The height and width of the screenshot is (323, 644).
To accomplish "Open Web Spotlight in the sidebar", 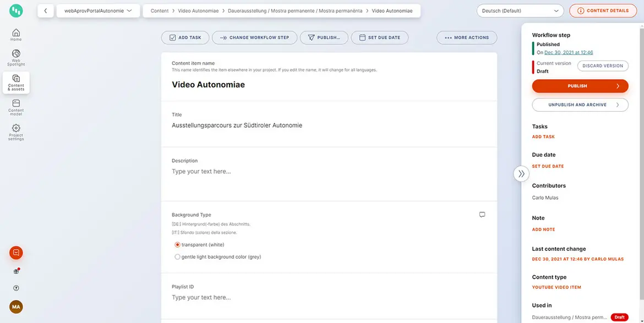I will 16,57.
